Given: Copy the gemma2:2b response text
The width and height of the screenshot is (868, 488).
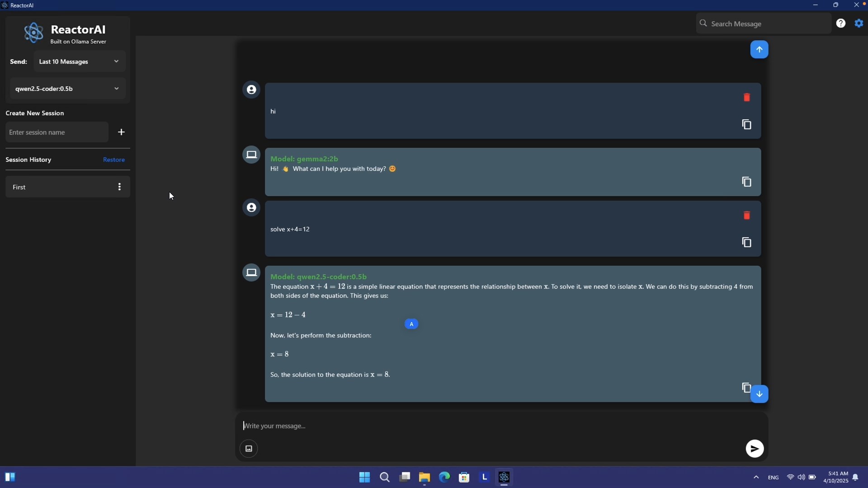Looking at the screenshot, I should pyautogui.click(x=746, y=182).
